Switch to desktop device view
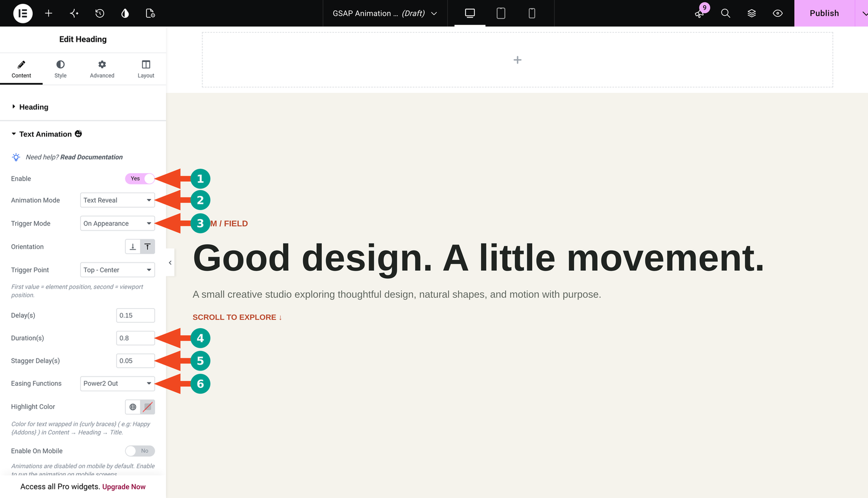 pyautogui.click(x=470, y=13)
